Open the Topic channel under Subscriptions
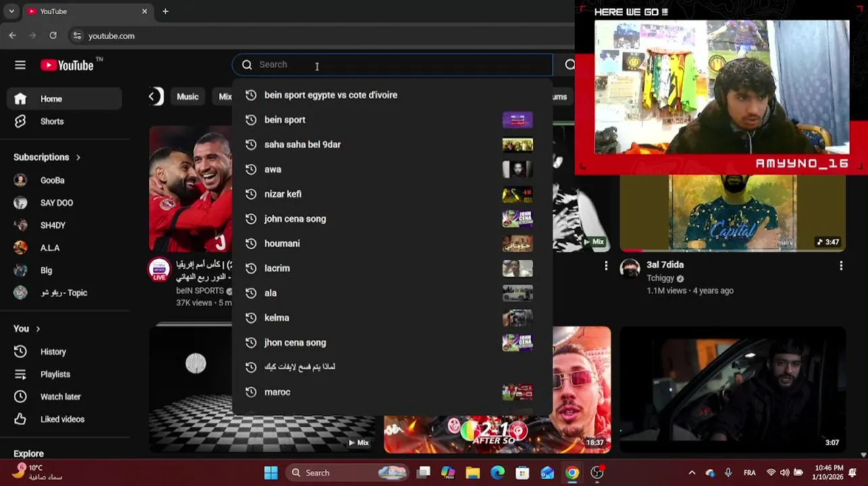868x486 pixels. click(65, 293)
